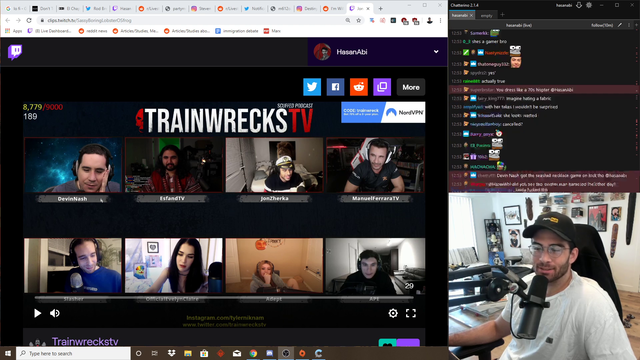Screen dimensions: 640x360
Task: Switch to the Notific Twitter tab
Action: point(255,8)
